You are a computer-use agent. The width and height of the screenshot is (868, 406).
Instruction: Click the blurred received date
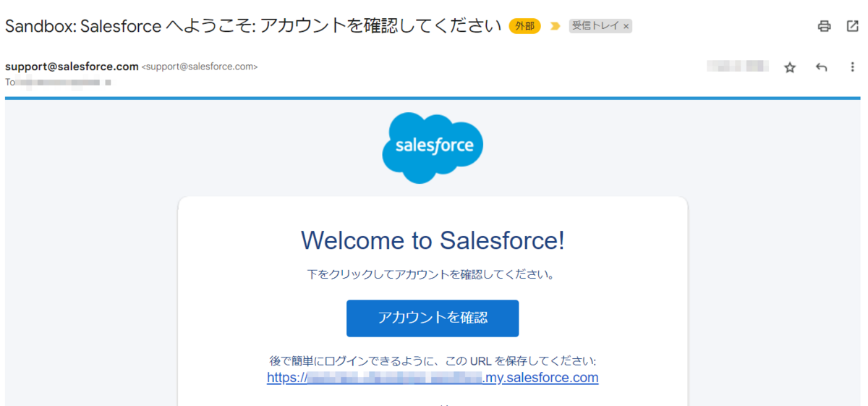coord(738,67)
